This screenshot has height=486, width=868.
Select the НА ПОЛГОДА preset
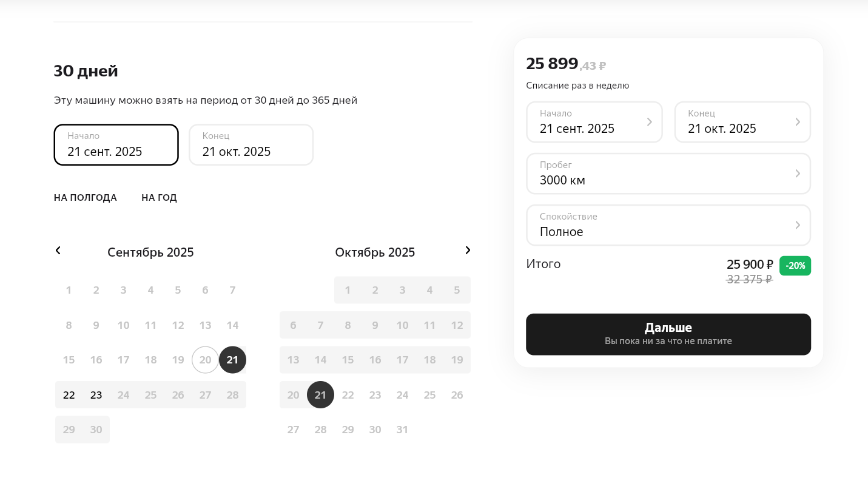(86, 198)
